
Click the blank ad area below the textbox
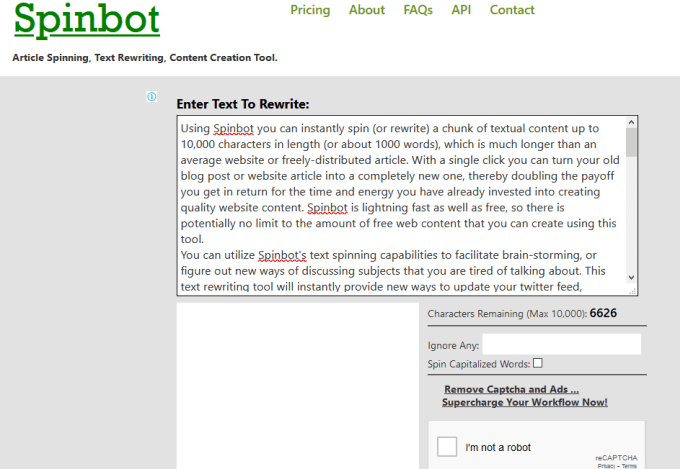(298, 386)
